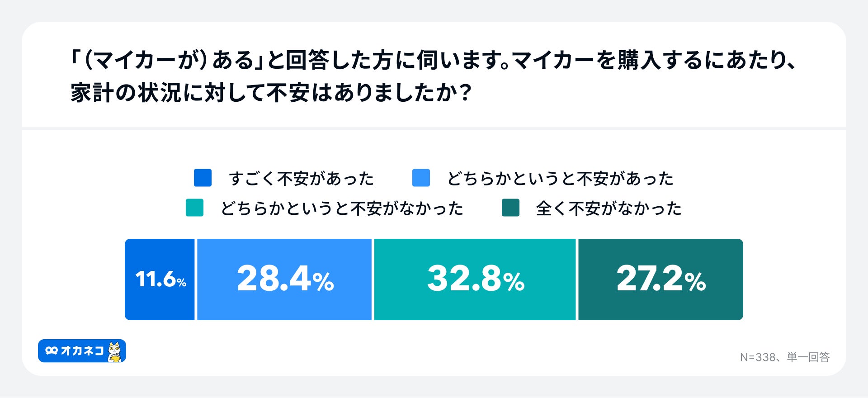Click the teal どちらかというと不安がなかった legend swatch

pyautogui.click(x=194, y=208)
